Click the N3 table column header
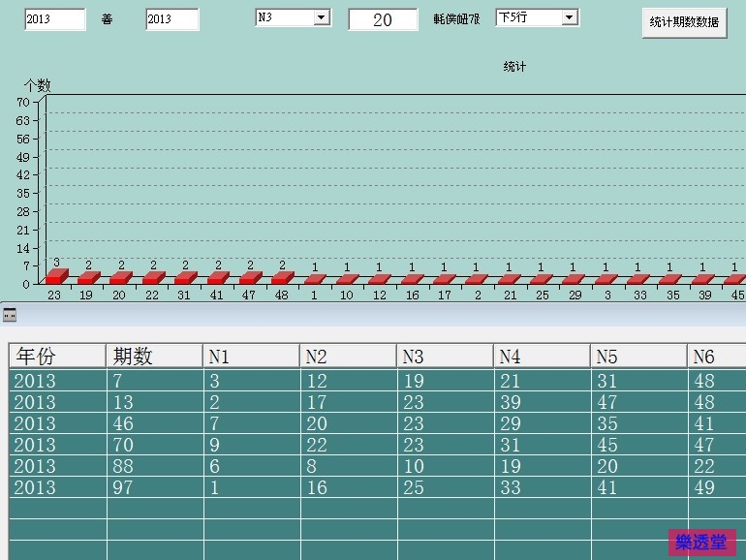This screenshot has height=560, width=746. point(445,357)
